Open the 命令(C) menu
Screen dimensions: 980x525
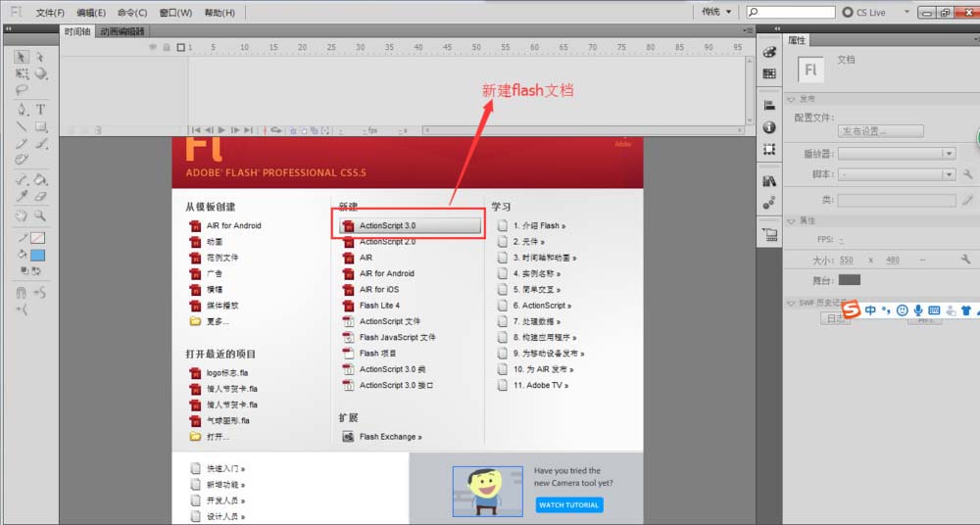click(x=132, y=13)
